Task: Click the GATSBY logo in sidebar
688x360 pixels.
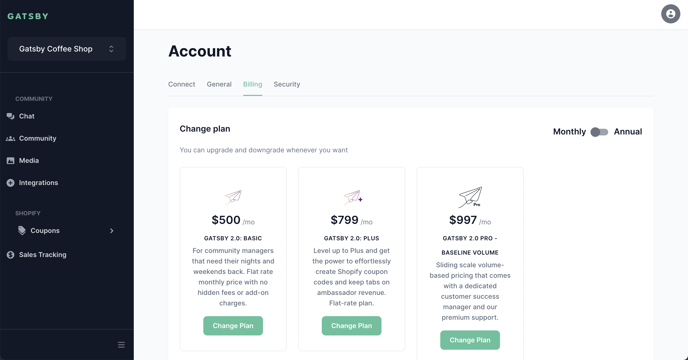Action: coord(28,16)
